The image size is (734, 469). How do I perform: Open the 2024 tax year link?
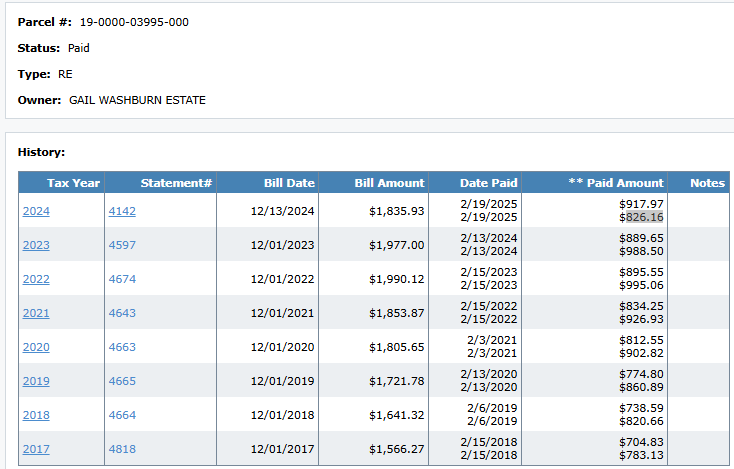[36, 211]
